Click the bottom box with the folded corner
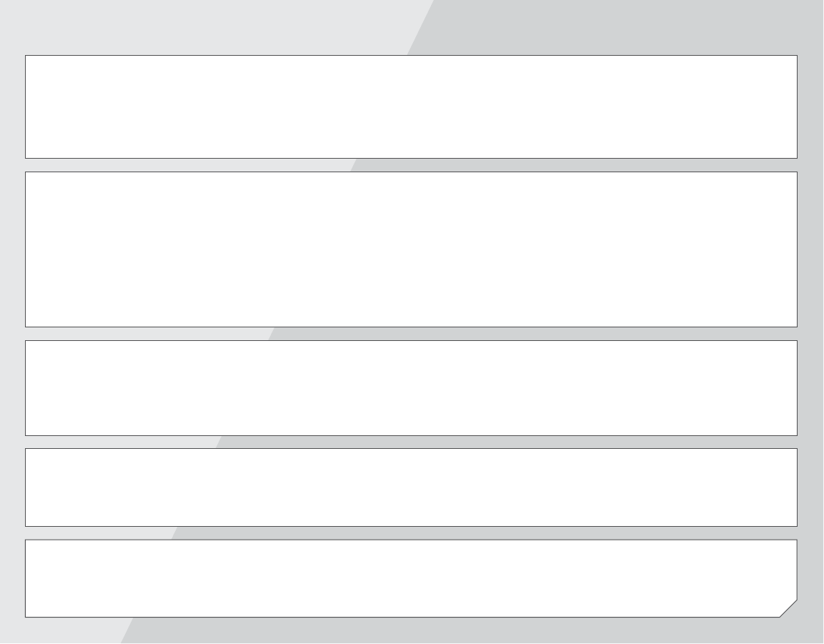This screenshot has width=824, height=644. [411, 578]
